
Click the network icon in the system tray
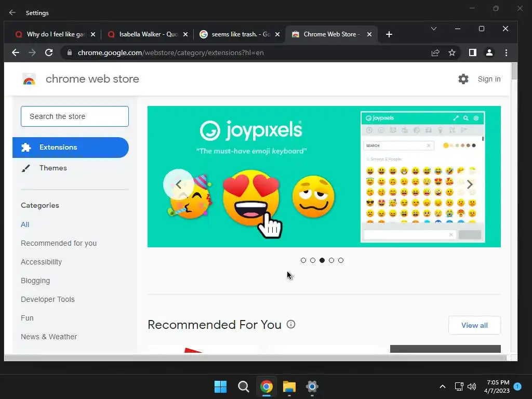(459, 387)
